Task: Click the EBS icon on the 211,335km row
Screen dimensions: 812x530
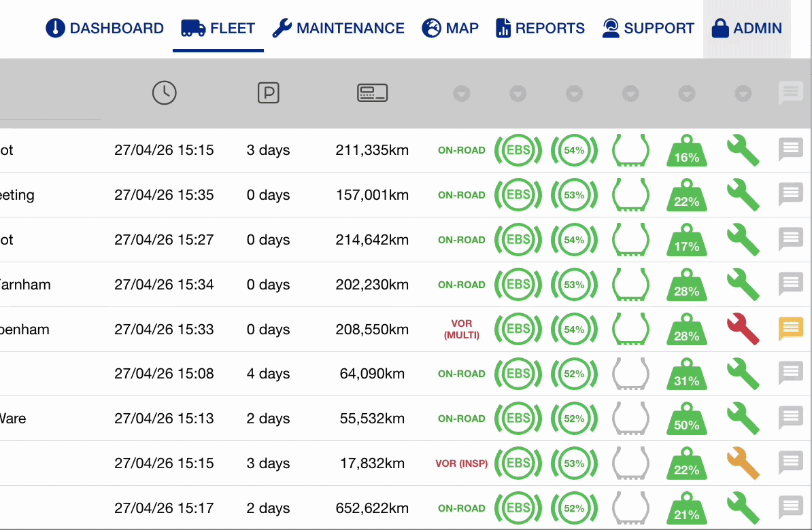Action: pos(518,150)
